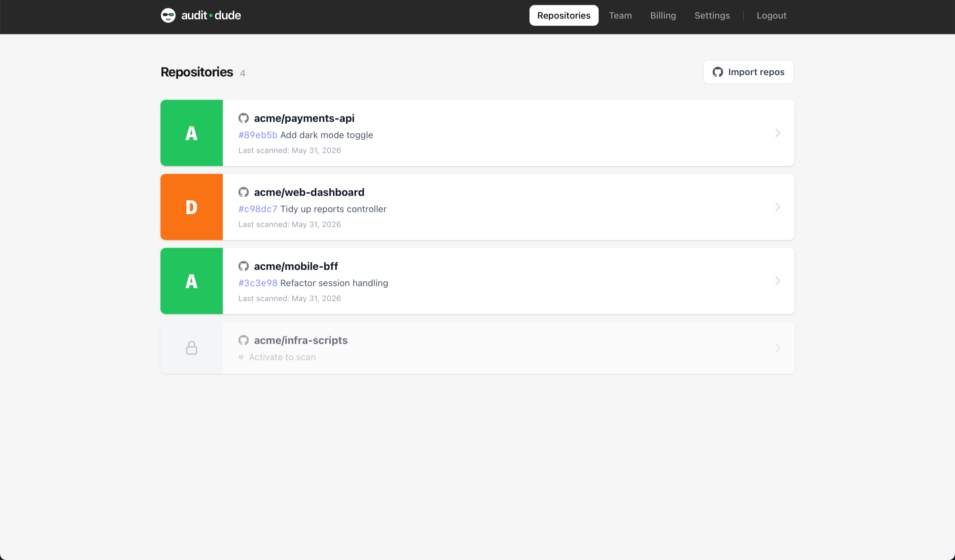
Task: Click the GitHub icon beside acme/web-dashboard
Action: point(244,192)
